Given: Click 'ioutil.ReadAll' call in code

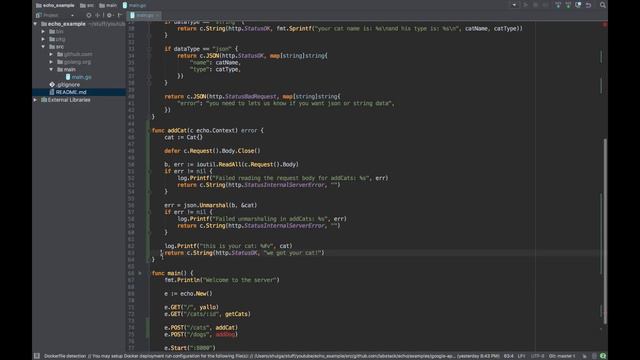Looking at the screenshot, I should (219, 164).
